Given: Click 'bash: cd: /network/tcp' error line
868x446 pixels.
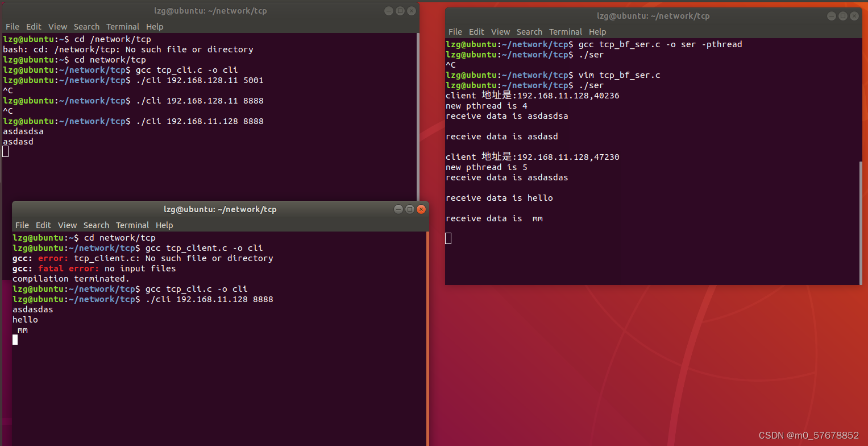Looking at the screenshot, I should 128,49.
